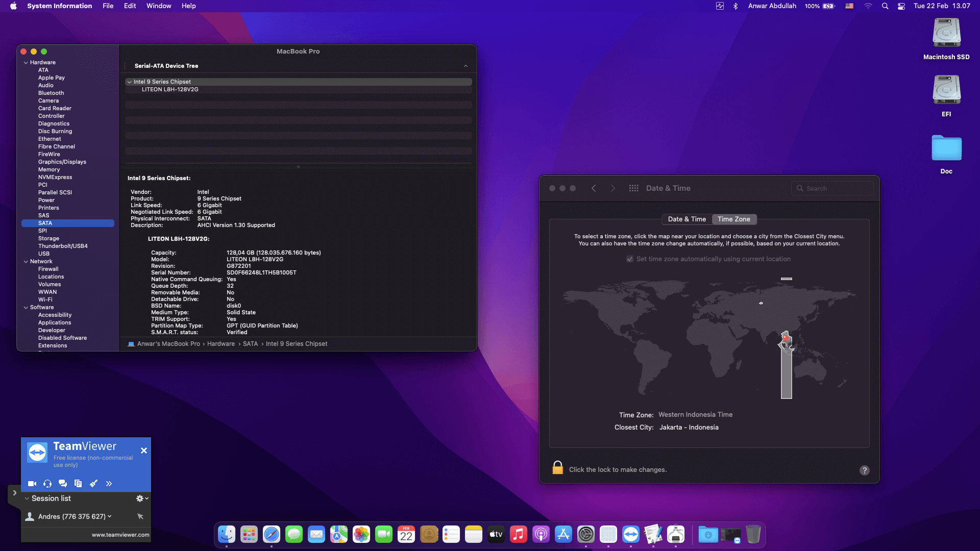Collapse Intel 9 Series Chipset device row
This screenshot has height=551, width=980.
click(129, 82)
